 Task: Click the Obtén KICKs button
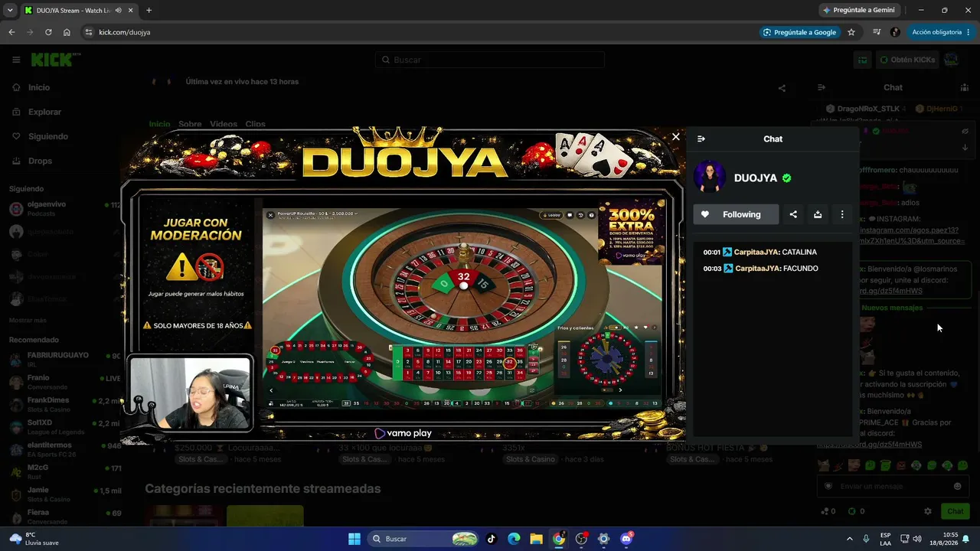907,60
